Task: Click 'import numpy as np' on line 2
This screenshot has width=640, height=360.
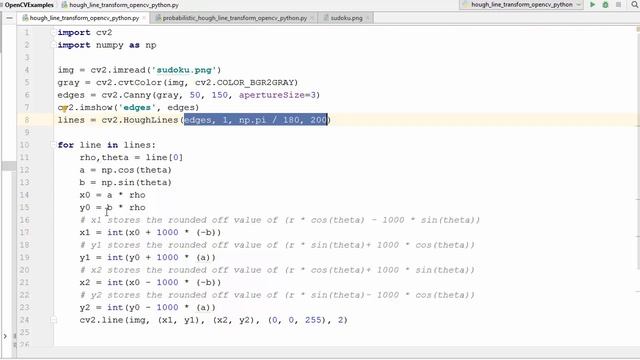Action: pos(107,45)
